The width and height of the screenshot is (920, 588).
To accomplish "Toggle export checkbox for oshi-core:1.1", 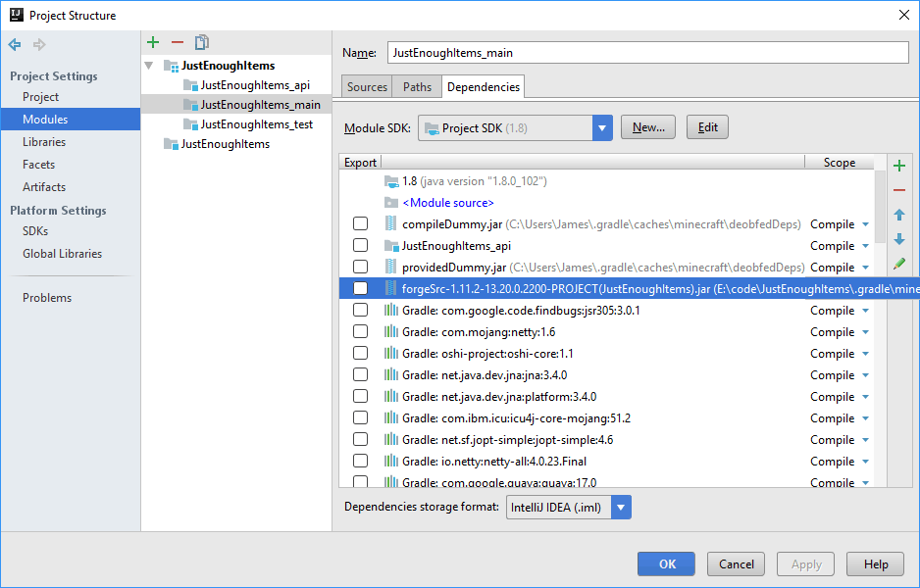I will tap(360, 353).
